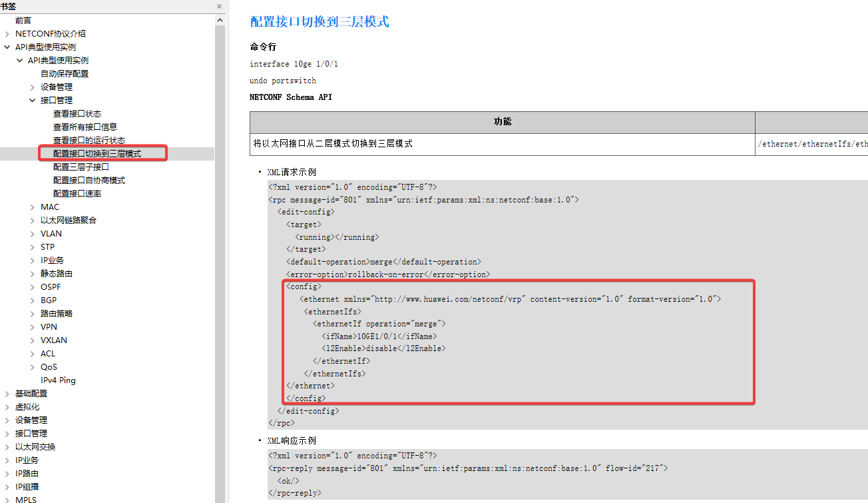This screenshot has height=503, width=868.
Task: Open the 配置接口自协商模式 bookmark
Action: (x=89, y=181)
